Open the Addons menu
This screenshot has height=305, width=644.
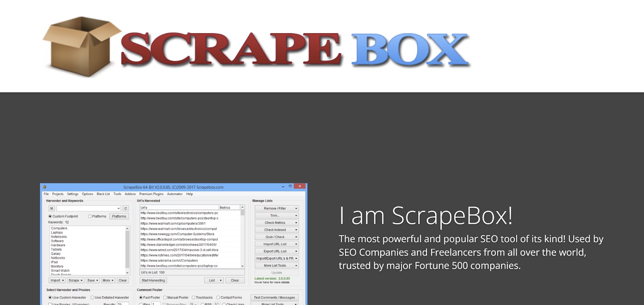(x=130, y=194)
